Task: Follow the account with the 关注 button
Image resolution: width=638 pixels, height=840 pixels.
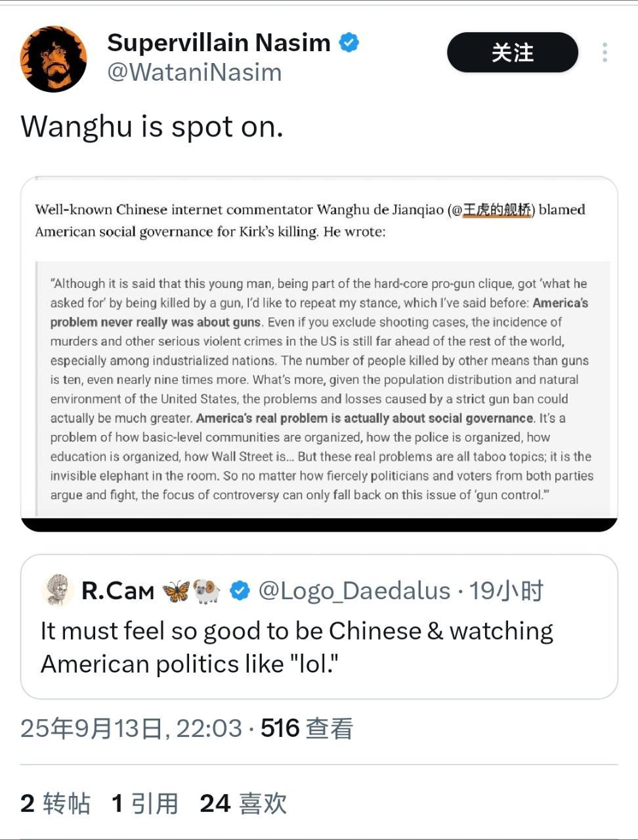Action: 513,52
